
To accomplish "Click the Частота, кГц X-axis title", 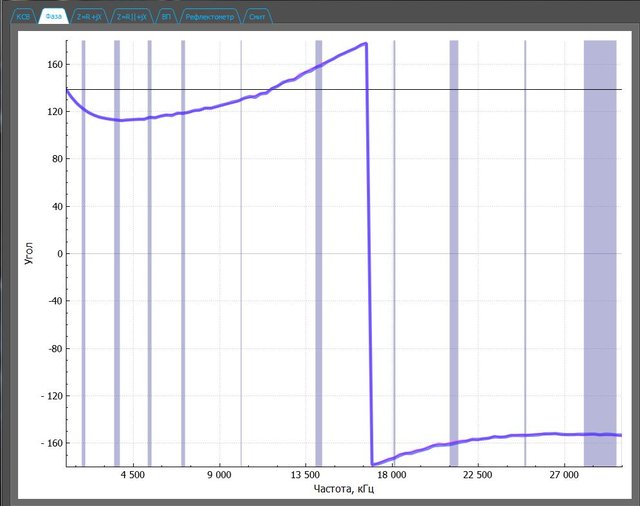I will (343, 489).
